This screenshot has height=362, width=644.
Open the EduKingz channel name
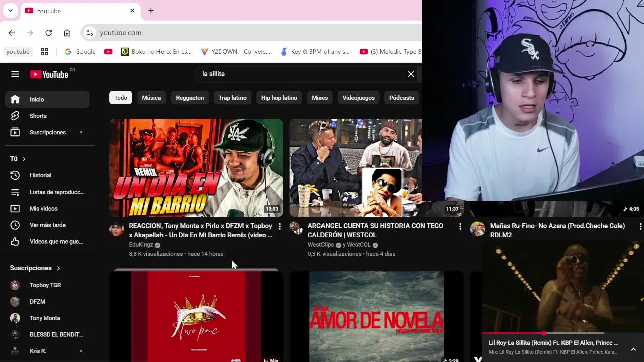click(x=141, y=245)
